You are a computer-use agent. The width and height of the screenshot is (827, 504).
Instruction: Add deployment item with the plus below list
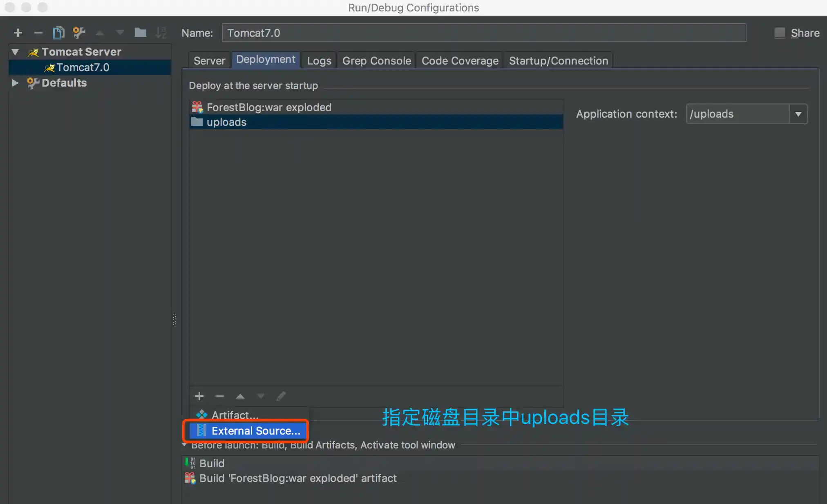[199, 396]
